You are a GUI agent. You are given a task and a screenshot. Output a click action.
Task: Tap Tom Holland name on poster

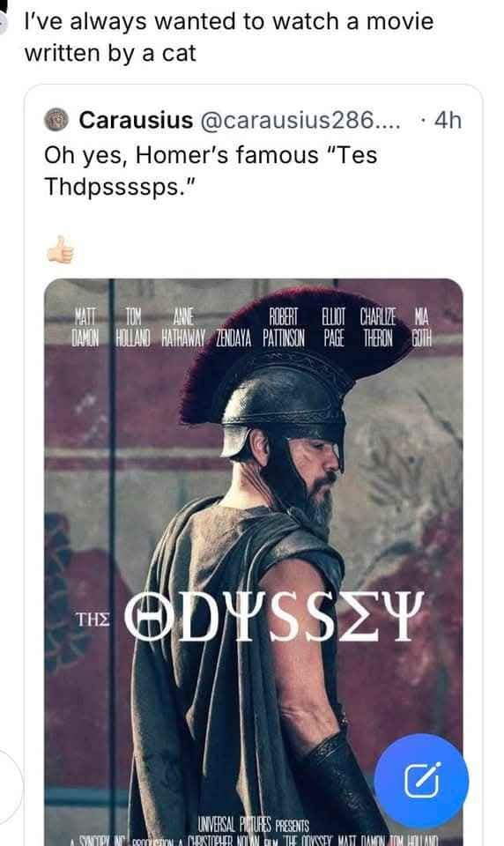pos(133,327)
